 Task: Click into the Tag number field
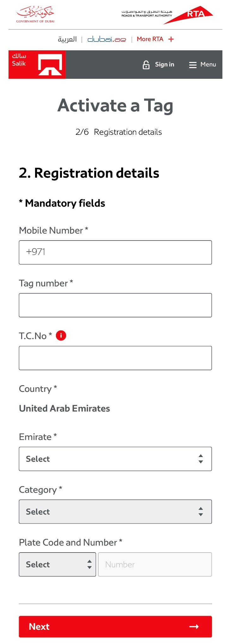115,305
